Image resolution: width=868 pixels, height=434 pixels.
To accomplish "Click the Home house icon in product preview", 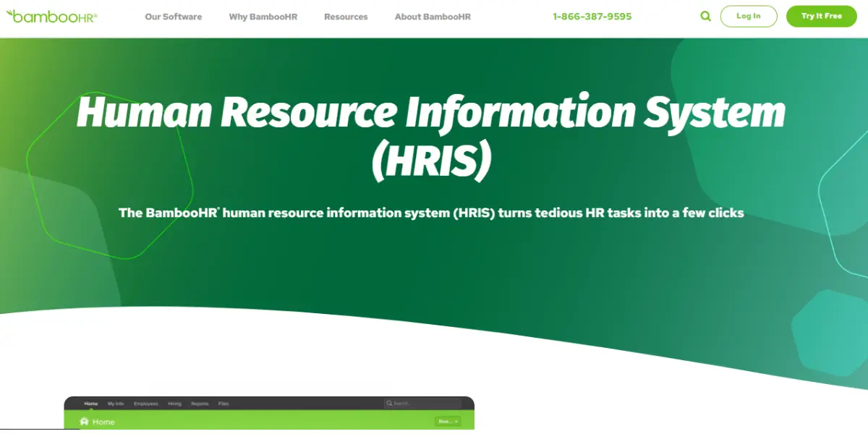I will tap(84, 422).
